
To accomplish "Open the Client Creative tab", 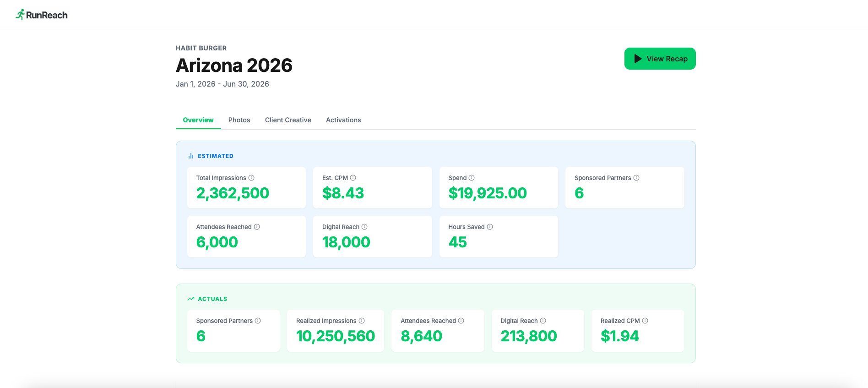I will pyautogui.click(x=288, y=120).
